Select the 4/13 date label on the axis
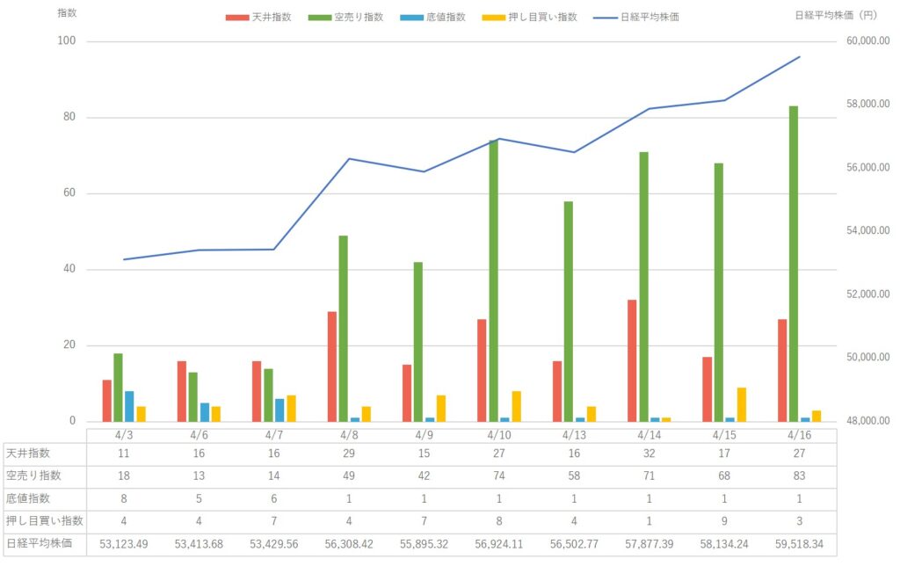Viewport: 900px width, 588px height. 574,434
